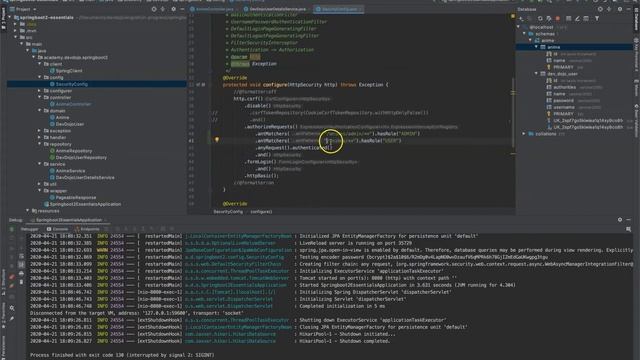Image resolution: width=640 pixels, height=360 pixels.
Task: Click override gutter icon beside configure method
Action: [198, 85]
